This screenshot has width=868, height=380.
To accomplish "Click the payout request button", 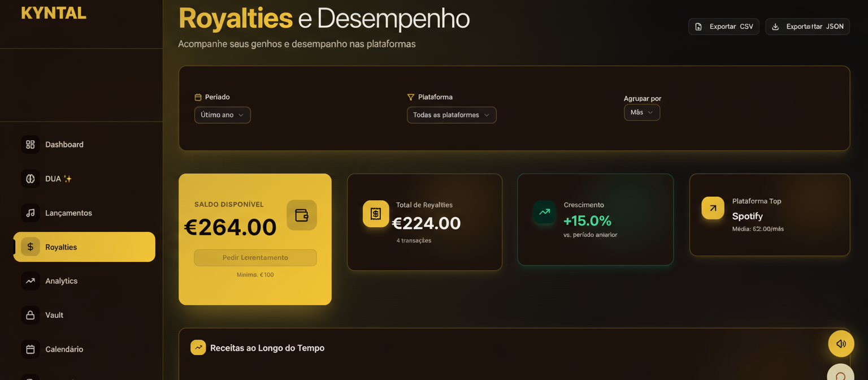I will click(x=255, y=258).
